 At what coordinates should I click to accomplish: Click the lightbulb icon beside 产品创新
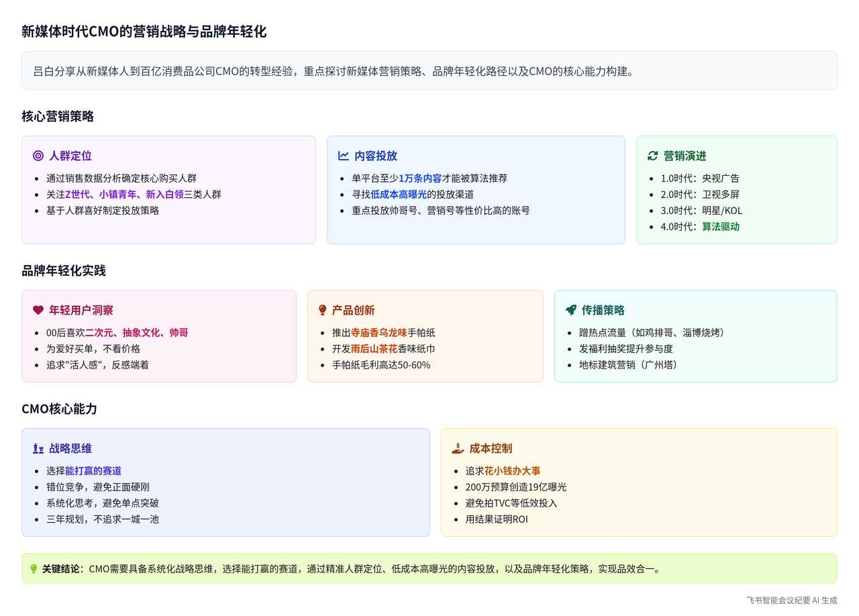point(323,310)
